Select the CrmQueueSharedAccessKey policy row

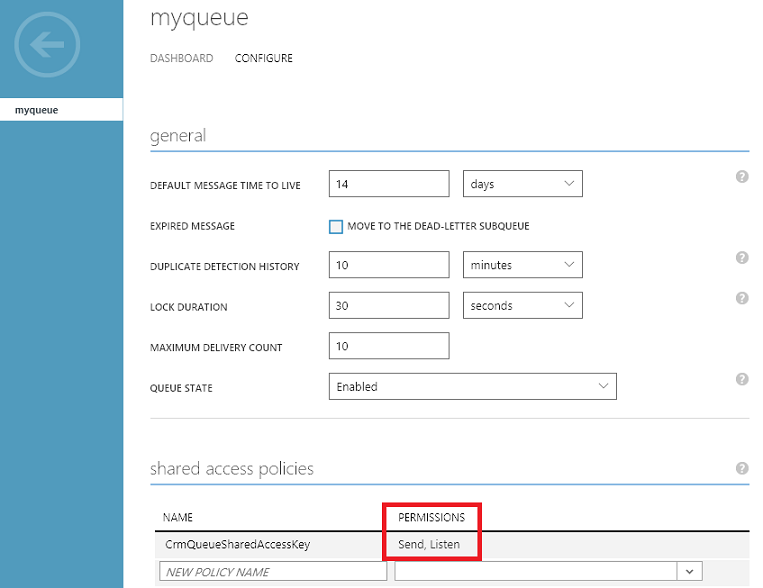(x=452, y=545)
